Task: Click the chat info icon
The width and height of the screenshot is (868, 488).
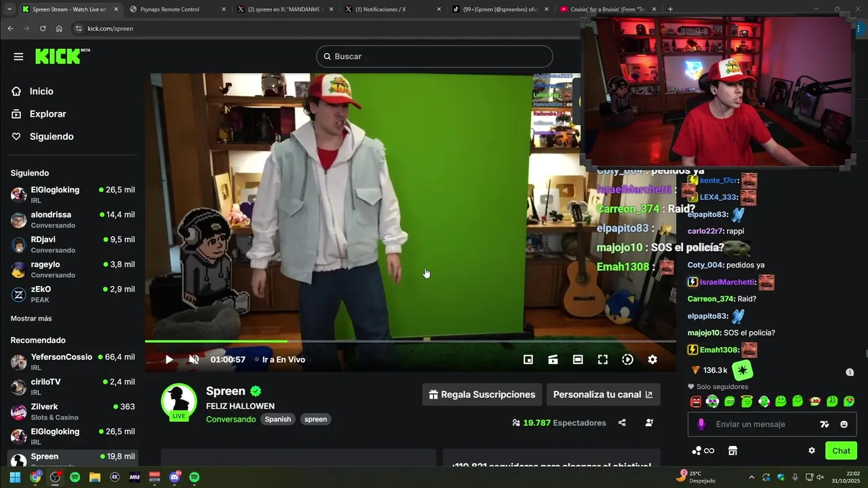Action: point(850,372)
